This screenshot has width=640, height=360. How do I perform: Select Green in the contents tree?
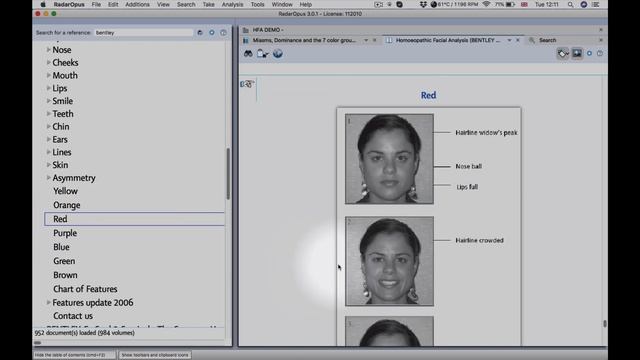tap(64, 261)
